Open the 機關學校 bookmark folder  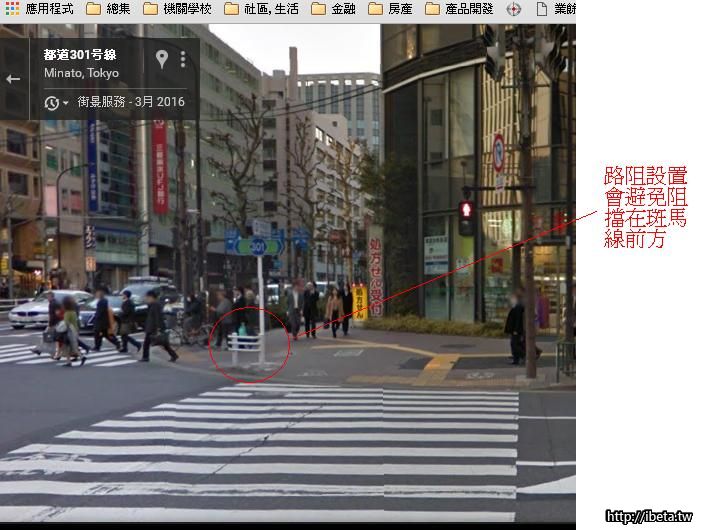point(176,9)
